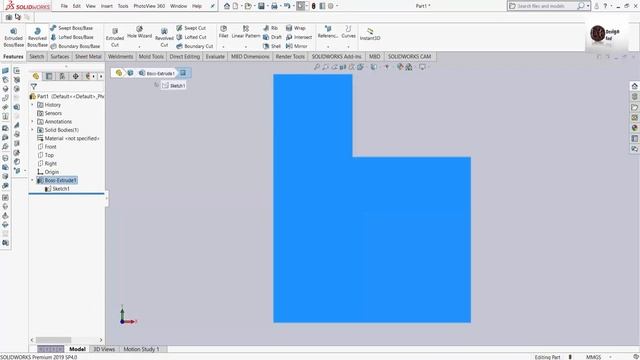The width and height of the screenshot is (640, 360).
Task: Choose the Lofted Boss/Base tool
Action: (x=72, y=37)
